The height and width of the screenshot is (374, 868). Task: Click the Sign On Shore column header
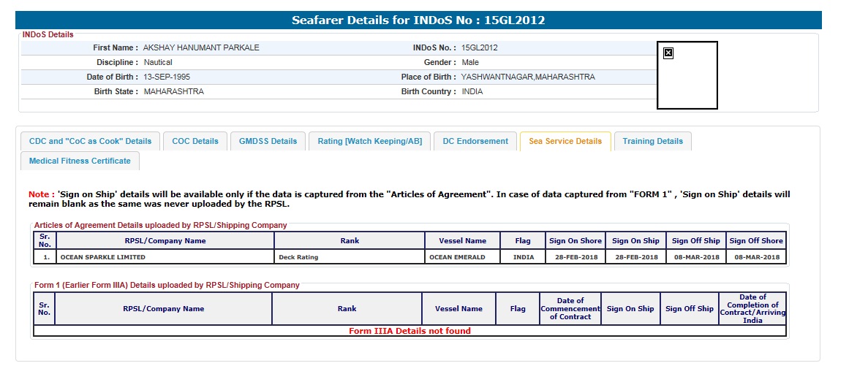click(x=575, y=241)
